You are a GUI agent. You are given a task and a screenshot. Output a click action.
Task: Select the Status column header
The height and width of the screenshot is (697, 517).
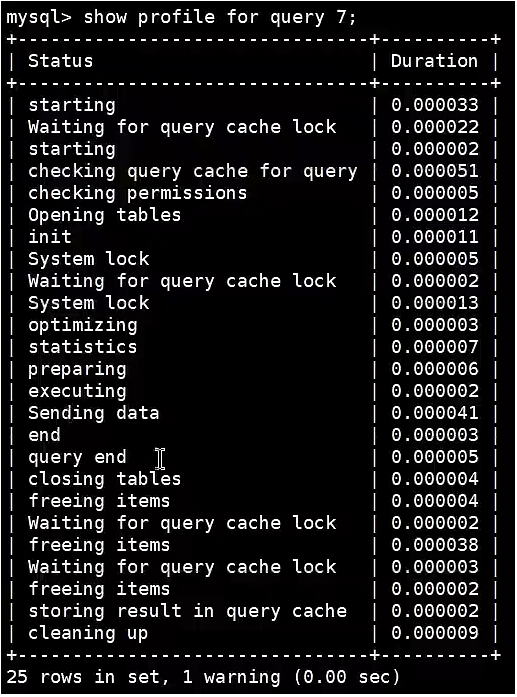tap(60, 61)
